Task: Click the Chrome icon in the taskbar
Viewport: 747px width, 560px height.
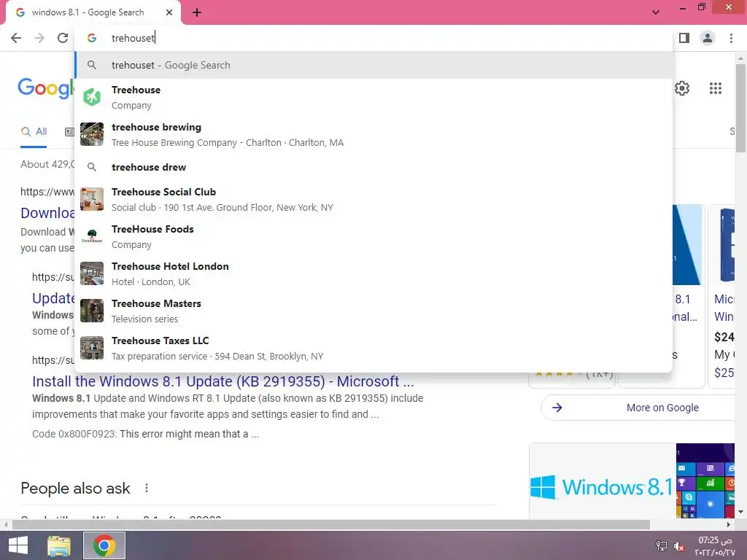Action: point(104,545)
